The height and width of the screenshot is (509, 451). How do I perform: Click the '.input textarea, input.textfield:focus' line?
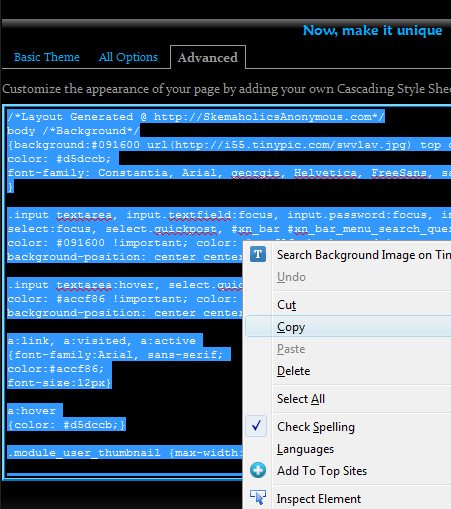tap(229, 215)
